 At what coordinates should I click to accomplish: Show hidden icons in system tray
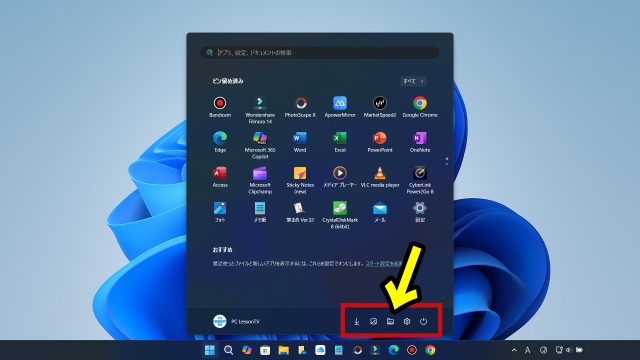pos(514,350)
